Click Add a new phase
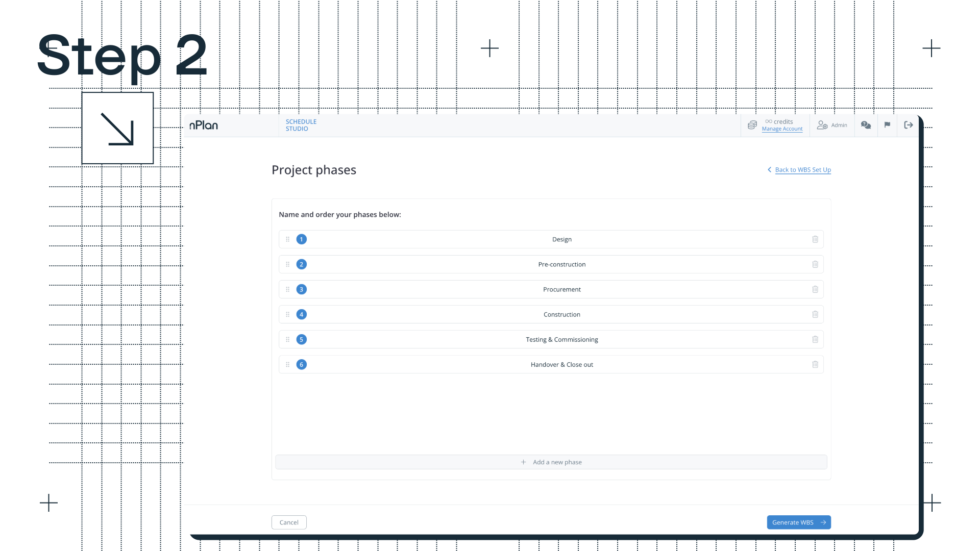This screenshot has width=980, height=551. point(551,462)
